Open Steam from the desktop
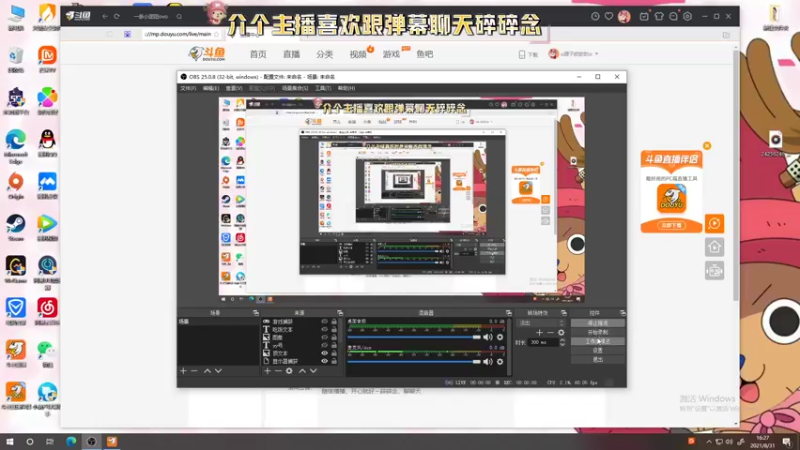The width and height of the screenshot is (800, 450). [x=16, y=228]
